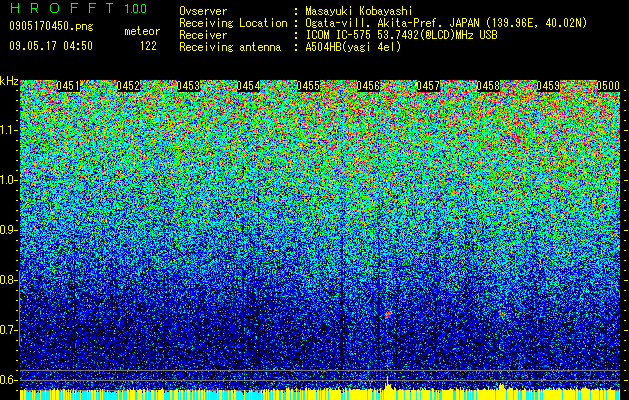Select the 0452 time marker

[128, 86]
